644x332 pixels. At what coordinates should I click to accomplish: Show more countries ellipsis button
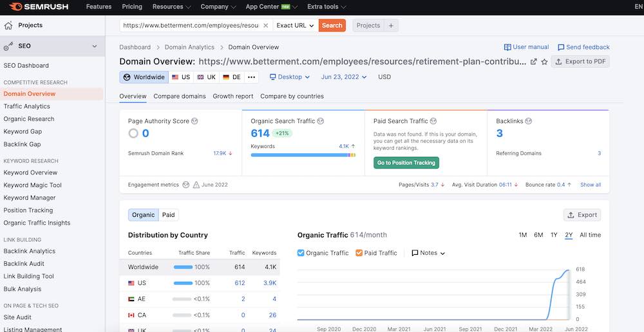pyautogui.click(x=251, y=77)
